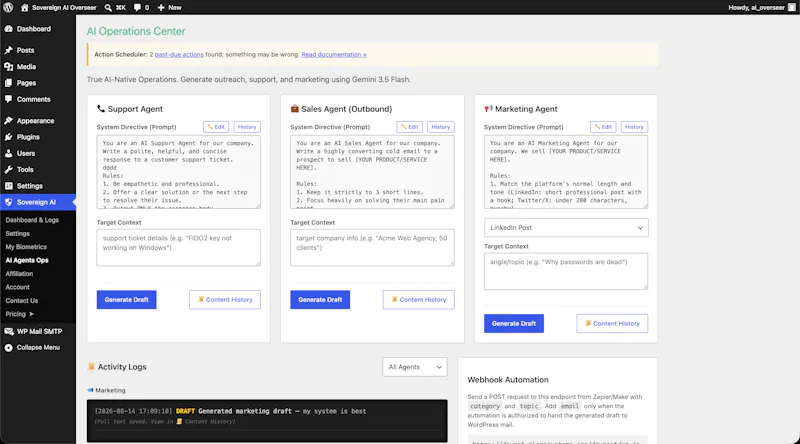Image resolution: width=800 pixels, height=444 pixels.
Task: Click into the Marketing Agent prompt textarea
Action: click(566, 171)
